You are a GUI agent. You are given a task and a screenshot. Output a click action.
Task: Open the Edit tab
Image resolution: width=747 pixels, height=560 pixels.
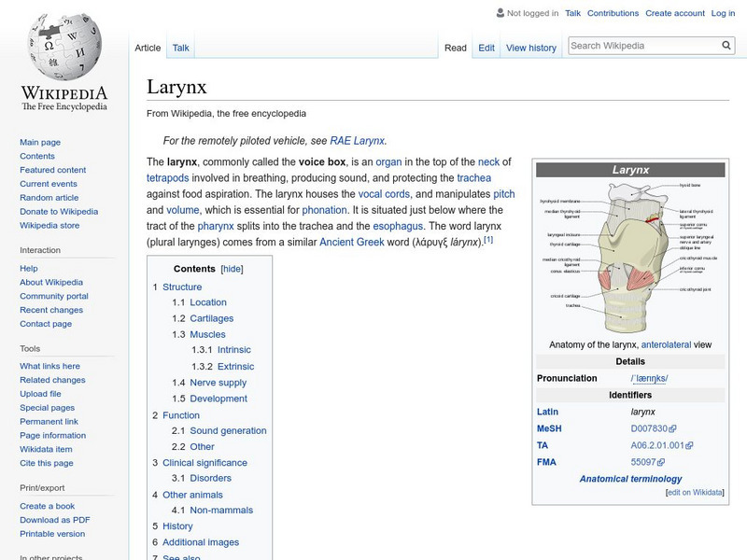(x=486, y=48)
